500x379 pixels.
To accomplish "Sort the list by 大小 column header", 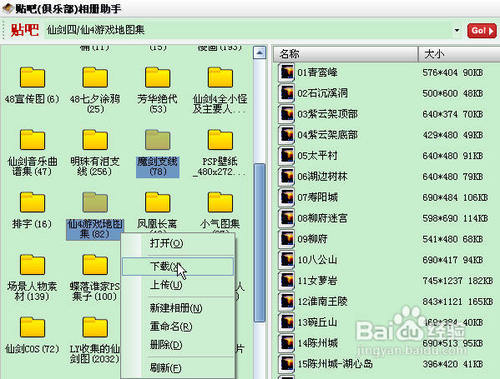I will [x=459, y=54].
